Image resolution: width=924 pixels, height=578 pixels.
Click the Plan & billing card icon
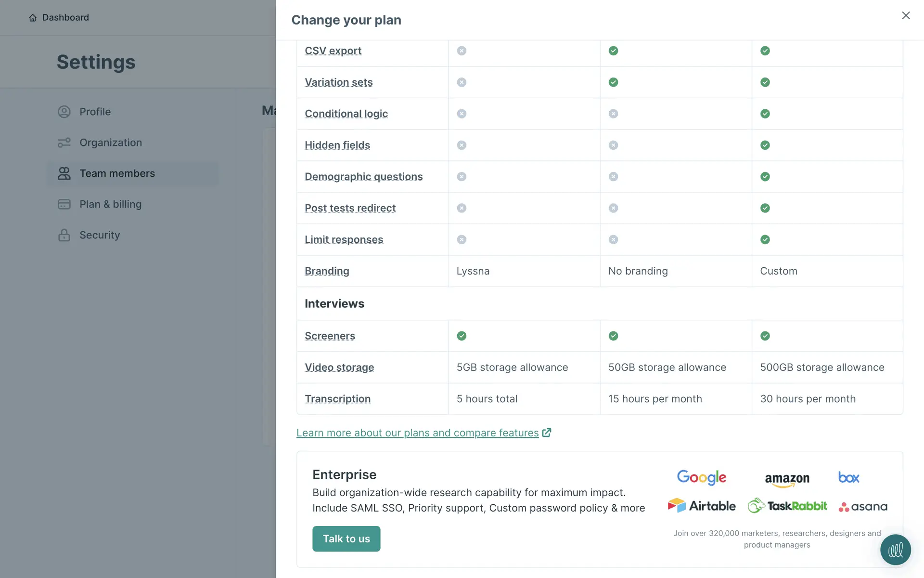click(64, 204)
